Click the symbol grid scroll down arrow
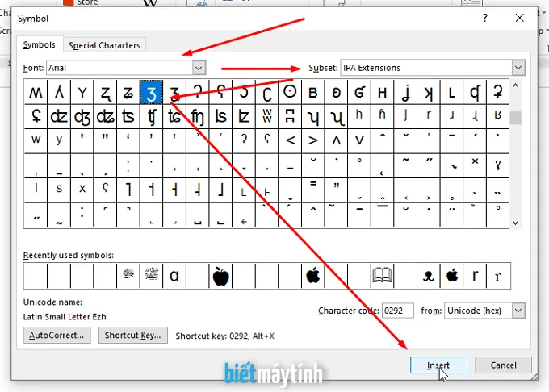549x392 pixels. (x=515, y=223)
